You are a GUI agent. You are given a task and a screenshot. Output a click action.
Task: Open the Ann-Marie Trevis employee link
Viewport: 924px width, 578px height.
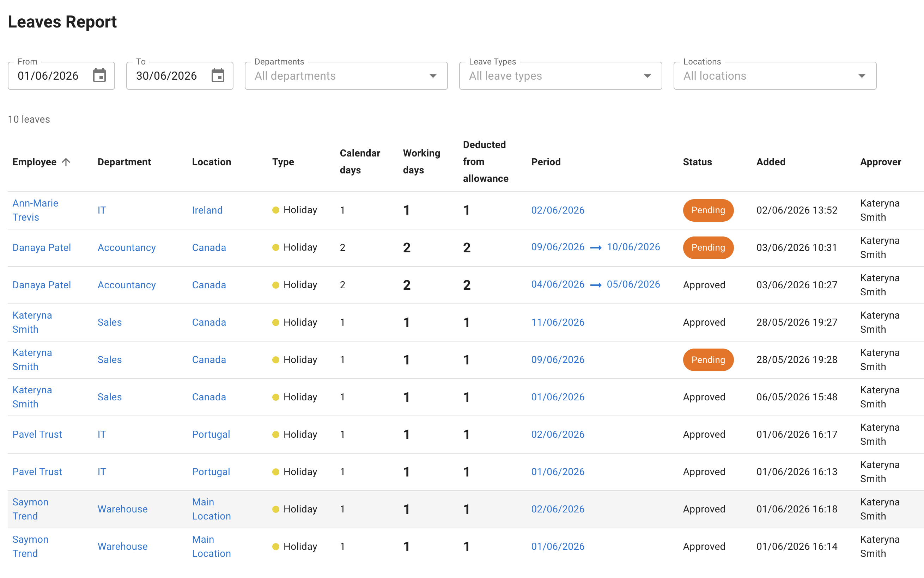tap(35, 210)
